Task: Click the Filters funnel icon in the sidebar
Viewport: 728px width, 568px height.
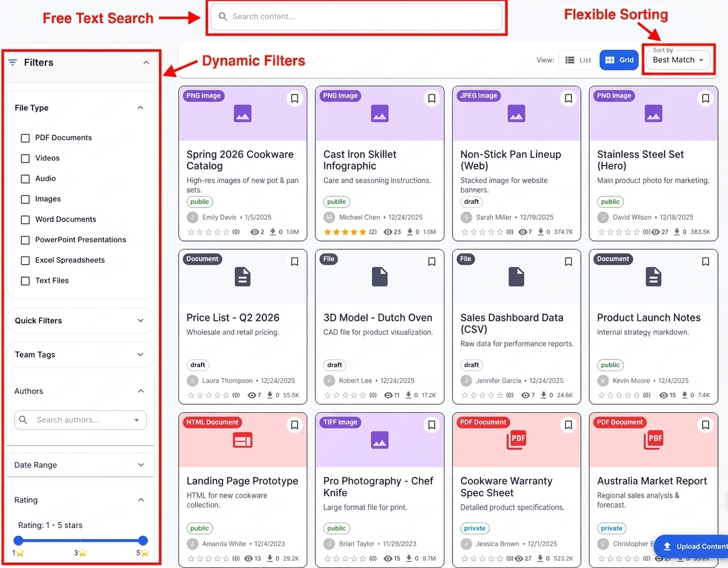Action: 12,62
